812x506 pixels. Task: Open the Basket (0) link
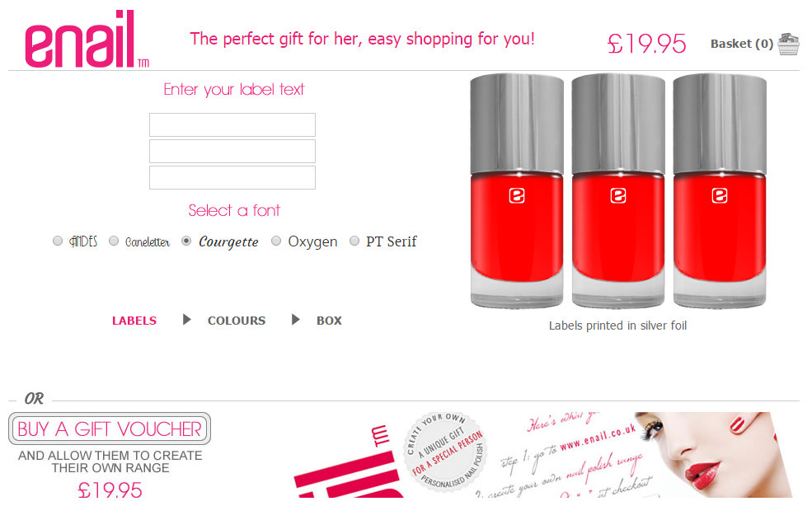point(742,44)
